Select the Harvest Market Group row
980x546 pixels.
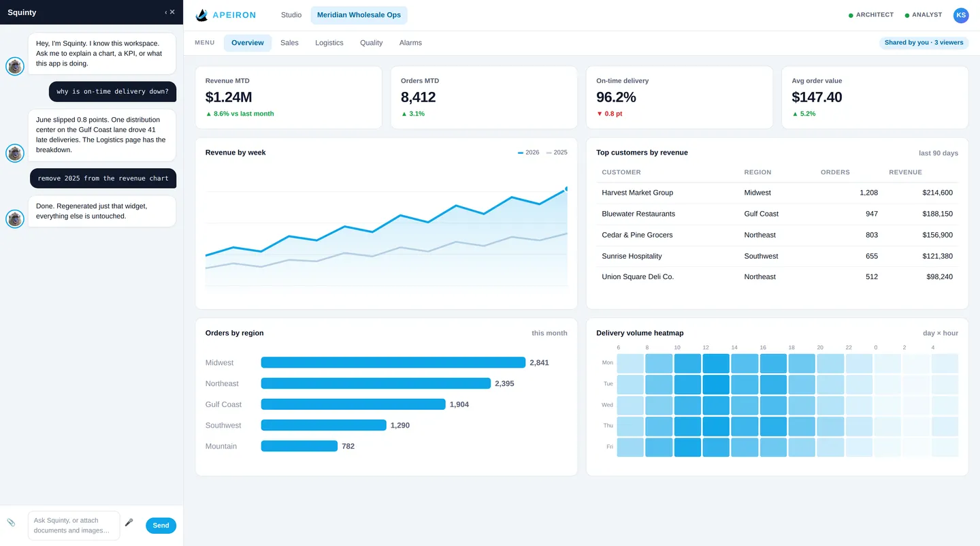(x=777, y=193)
